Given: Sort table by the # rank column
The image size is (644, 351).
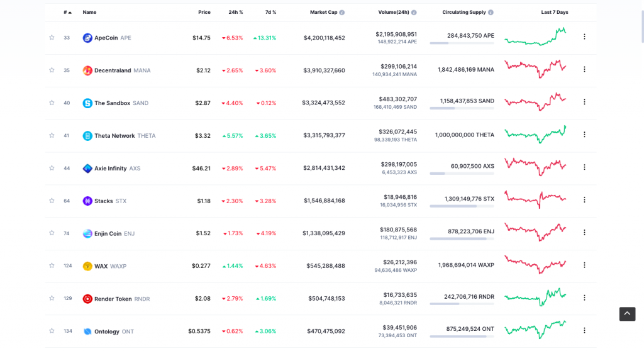Looking at the screenshot, I should pyautogui.click(x=67, y=13).
